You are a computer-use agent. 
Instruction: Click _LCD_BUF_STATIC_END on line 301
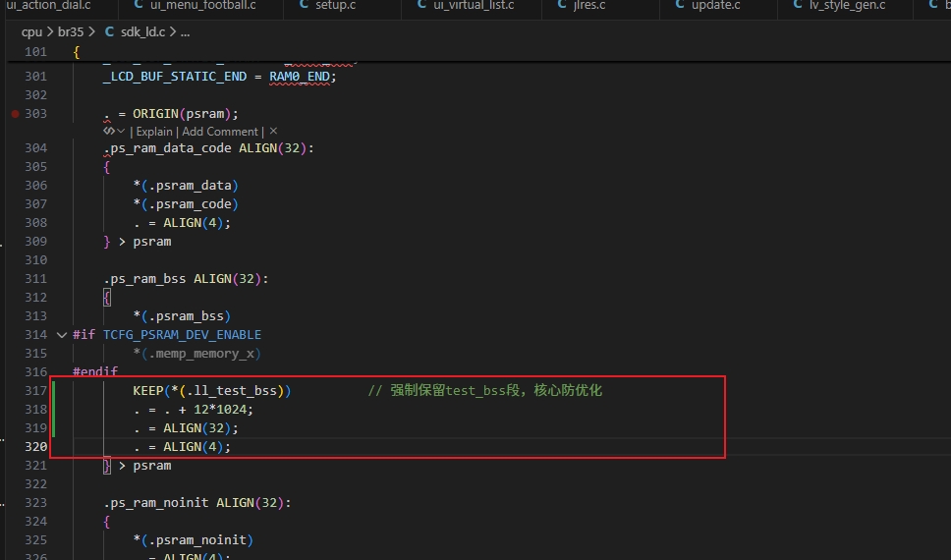[175, 77]
